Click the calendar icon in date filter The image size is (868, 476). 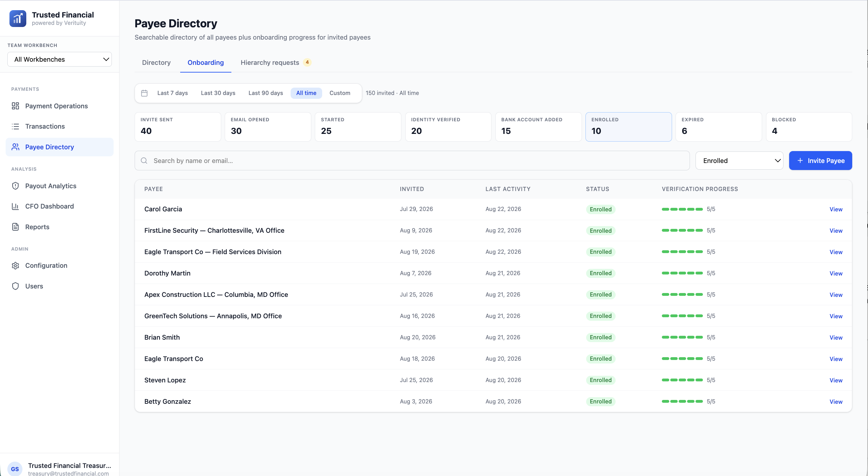point(144,93)
